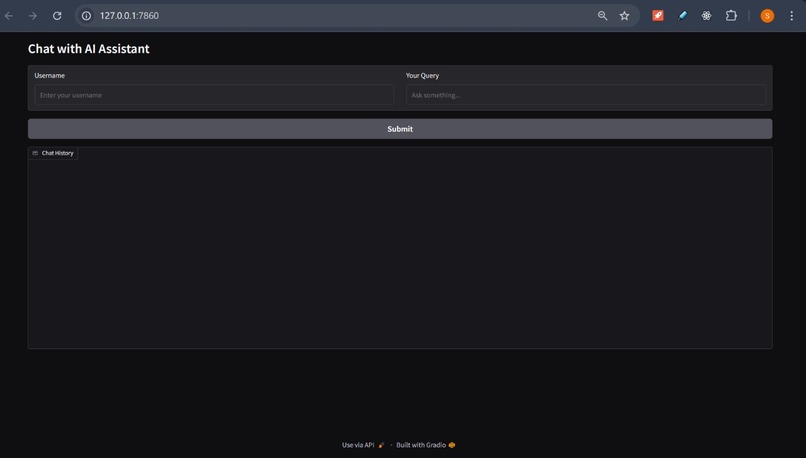The width and height of the screenshot is (806, 458).
Task: Open the orange profile avatar
Action: tap(767, 16)
